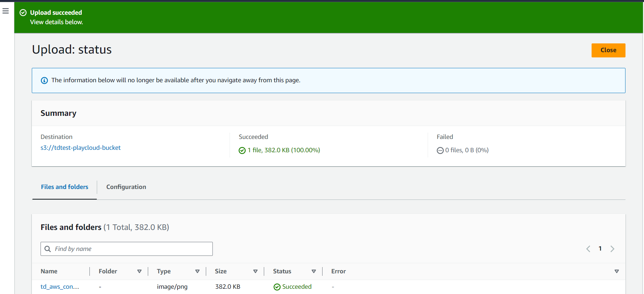
Task: Switch to the Configuration tab
Action: 126,187
